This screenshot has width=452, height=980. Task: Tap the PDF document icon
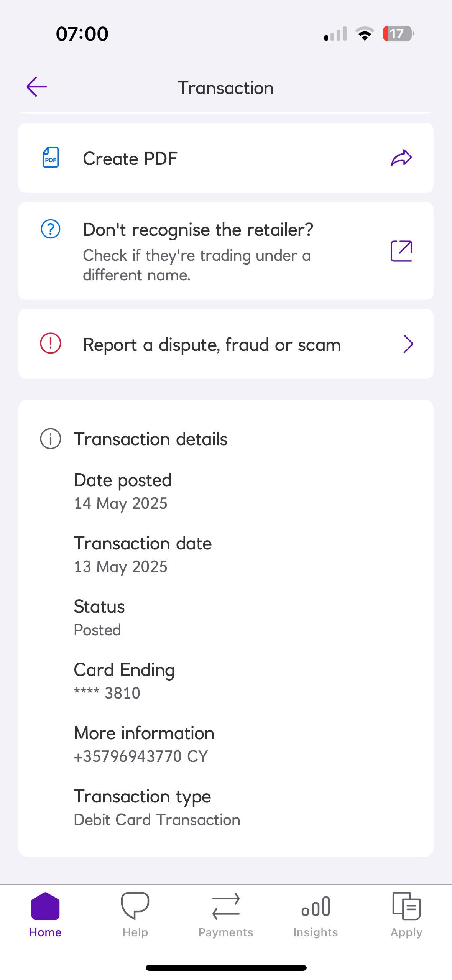(51, 158)
